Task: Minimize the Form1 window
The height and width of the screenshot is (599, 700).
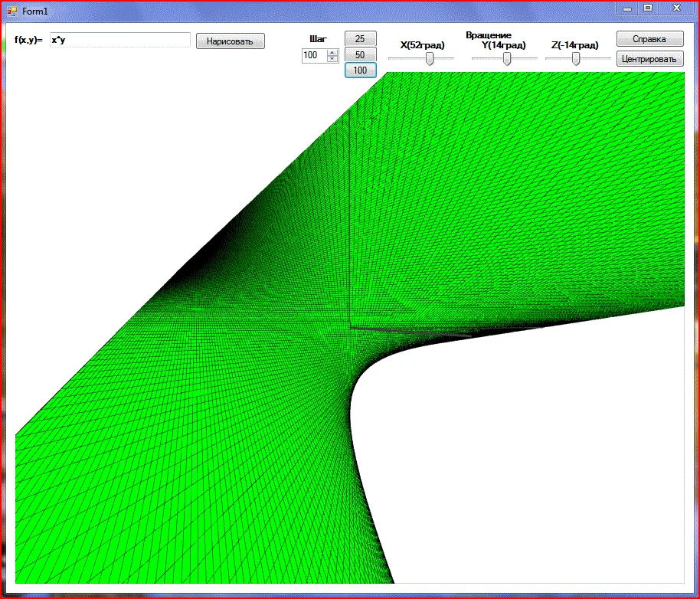Action: pyautogui.click(x=627, y=8)
